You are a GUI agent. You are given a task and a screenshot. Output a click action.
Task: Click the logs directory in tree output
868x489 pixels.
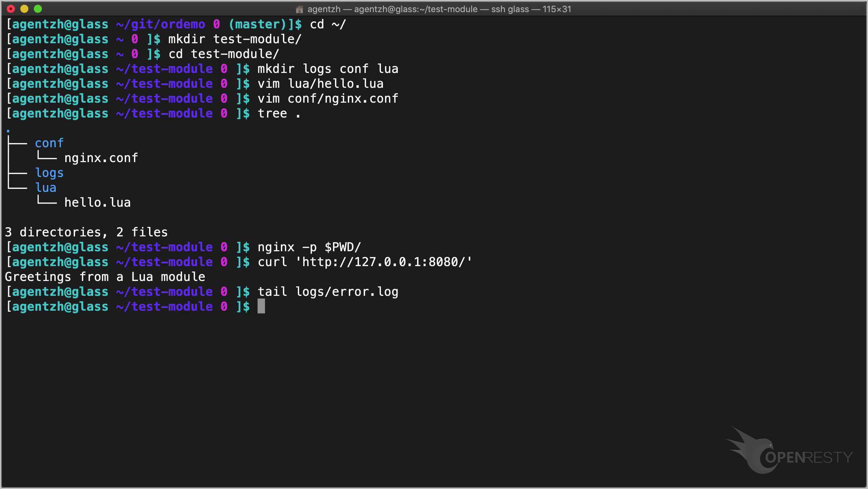coord(49,173)
